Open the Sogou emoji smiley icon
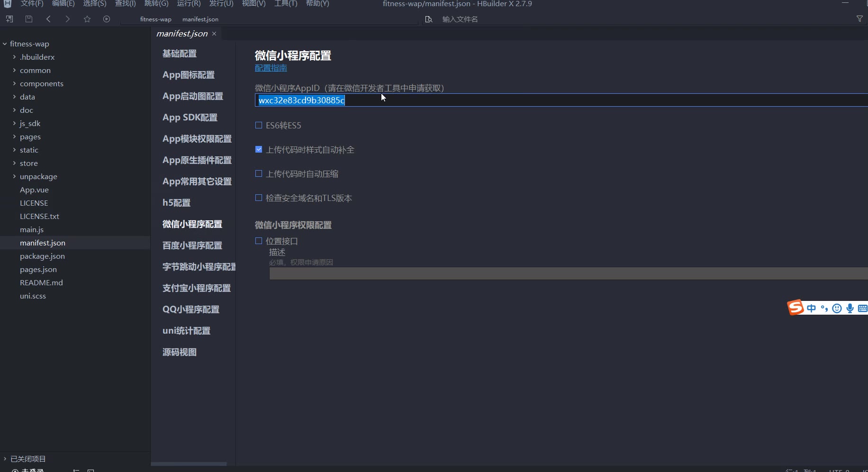868x472 pixels. pos(837,309)
